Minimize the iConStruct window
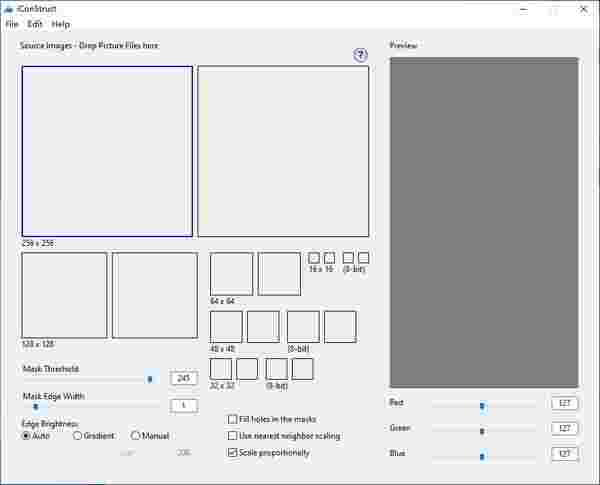 coord(524,10)
